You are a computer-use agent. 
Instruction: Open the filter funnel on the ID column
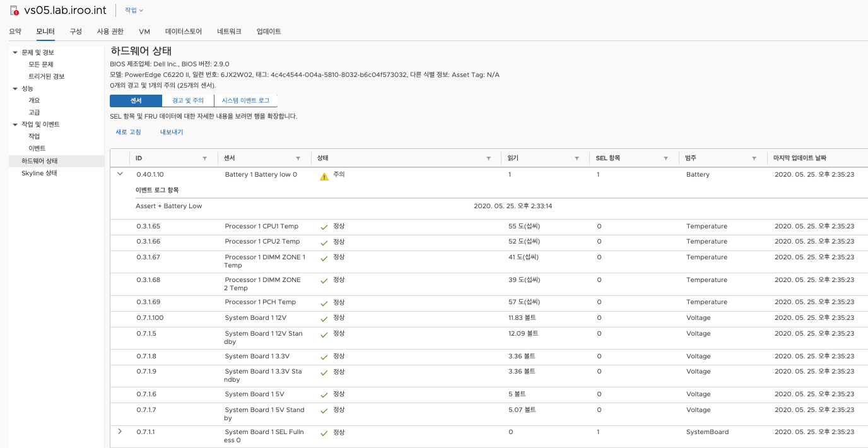[x=204, y=158]
